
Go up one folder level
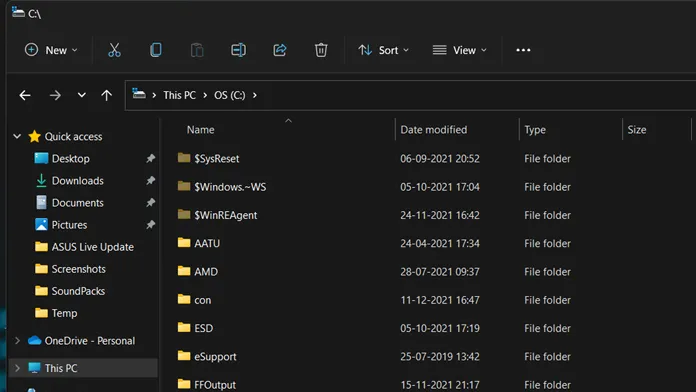[107, 95]
